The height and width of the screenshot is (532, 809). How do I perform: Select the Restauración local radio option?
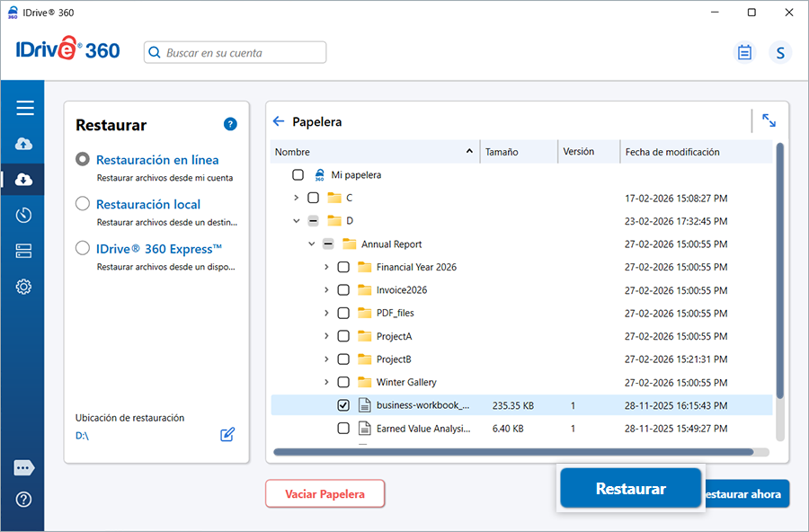point(83,204)
